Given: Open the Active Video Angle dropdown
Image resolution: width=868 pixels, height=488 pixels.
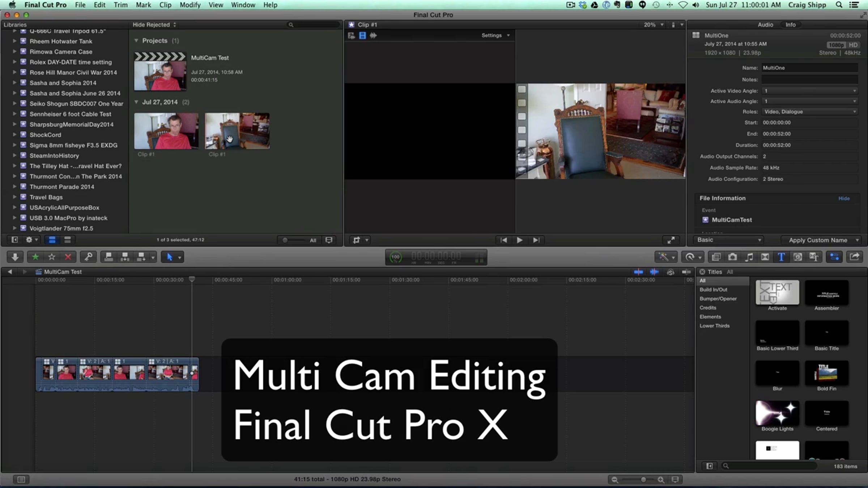Looking at the screenshot, I should tap(809, 91).
